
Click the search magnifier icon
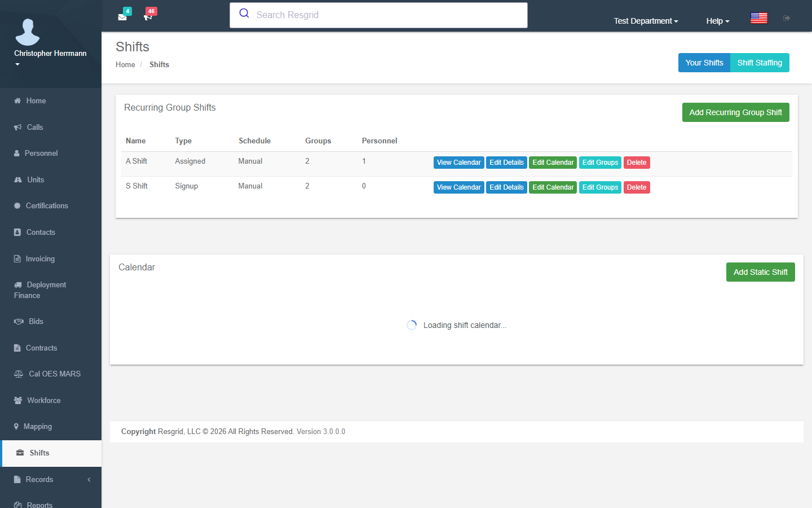tap(244, 13)
